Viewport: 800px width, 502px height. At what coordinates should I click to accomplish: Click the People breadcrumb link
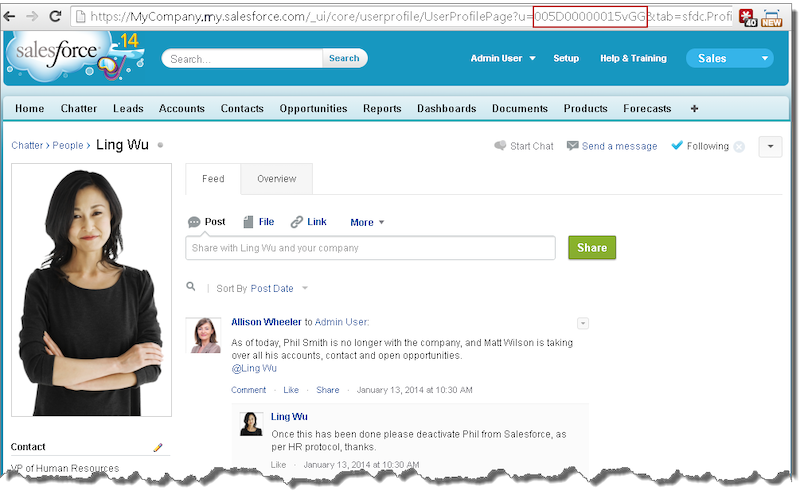pos(67,145)
